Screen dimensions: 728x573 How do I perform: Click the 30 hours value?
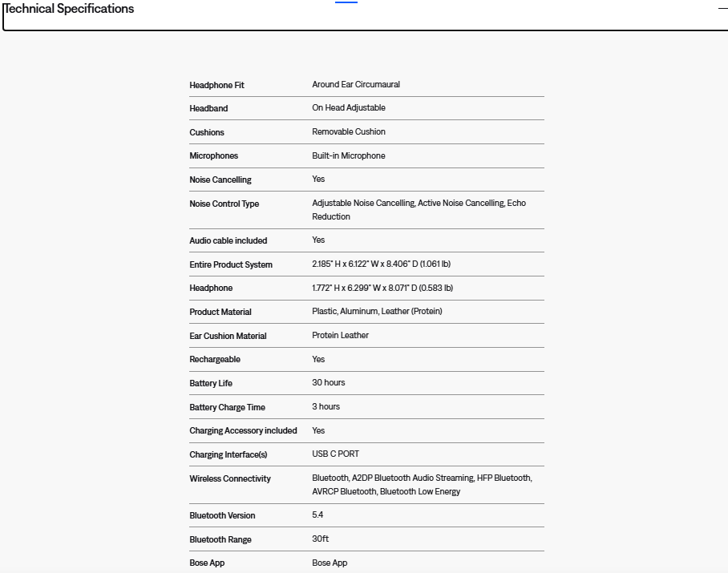[328, 382]
